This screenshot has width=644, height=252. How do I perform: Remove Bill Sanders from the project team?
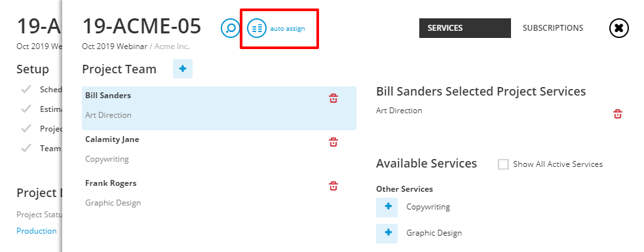(x=333, y=98)
